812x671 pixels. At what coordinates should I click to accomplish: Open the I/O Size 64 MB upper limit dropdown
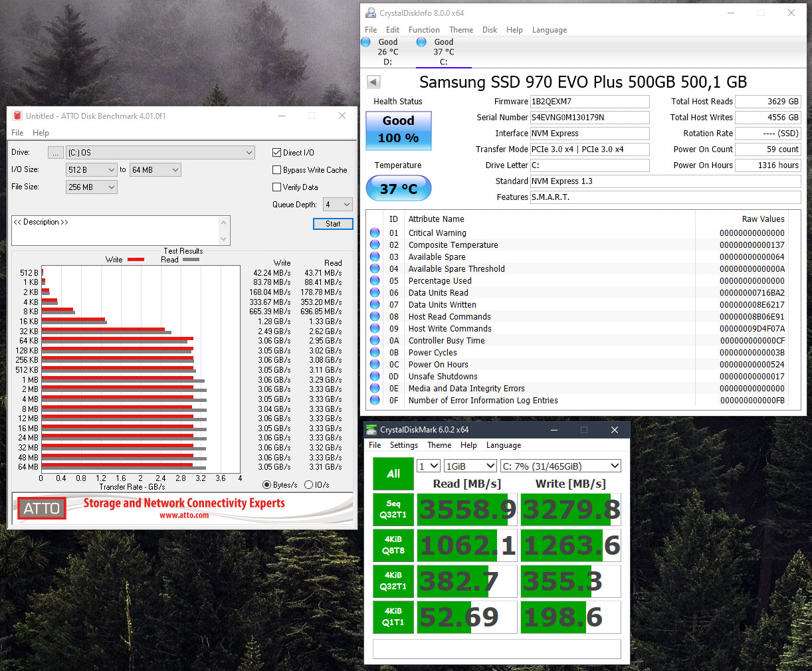point(155,170)
